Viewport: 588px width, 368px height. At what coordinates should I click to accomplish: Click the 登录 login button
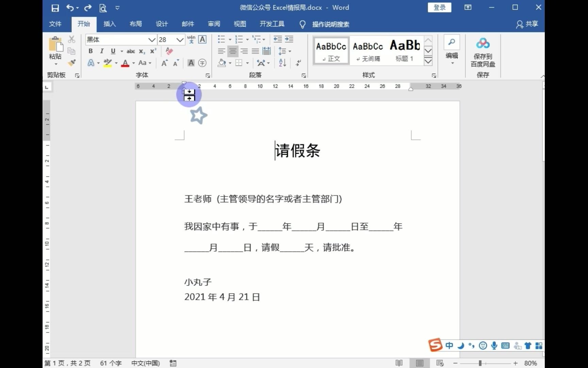tap(439, 7)
